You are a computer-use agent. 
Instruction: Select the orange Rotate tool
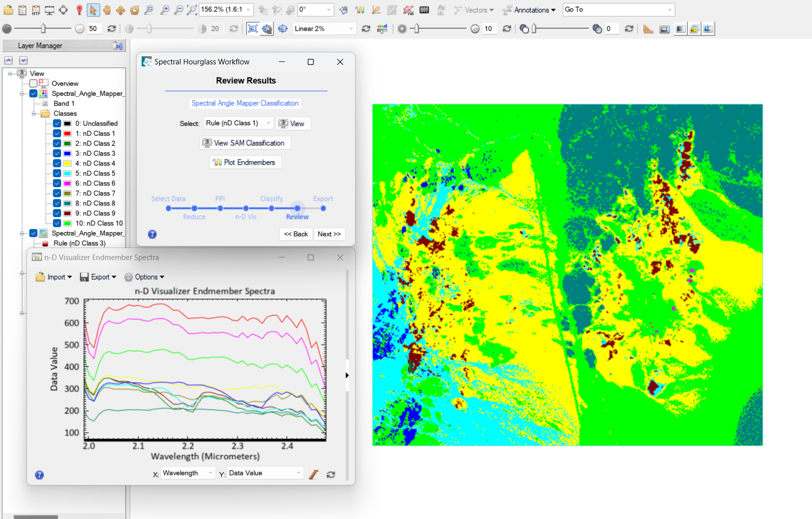(x=135, y=10)
